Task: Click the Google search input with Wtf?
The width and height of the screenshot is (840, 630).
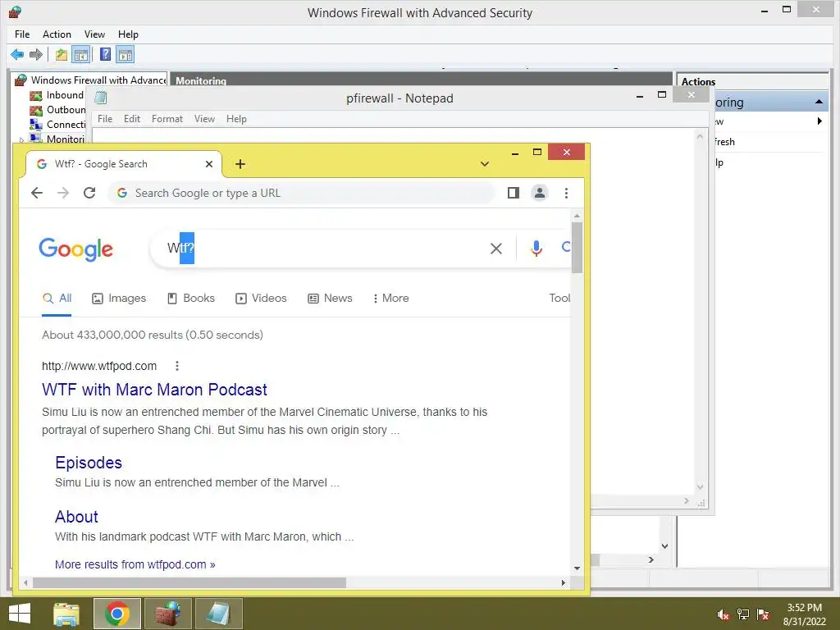Action: (x=322, y=248)
